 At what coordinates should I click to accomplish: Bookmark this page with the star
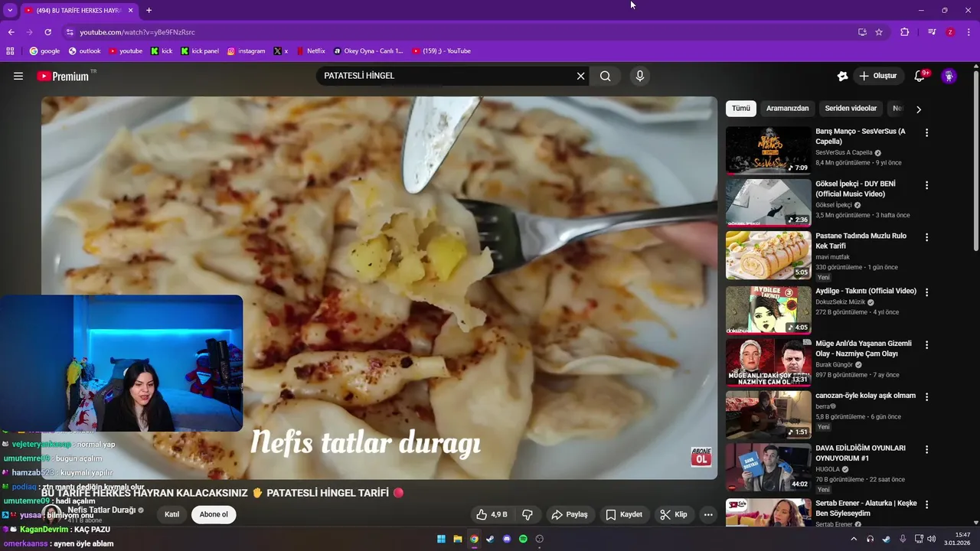[879, 32]
